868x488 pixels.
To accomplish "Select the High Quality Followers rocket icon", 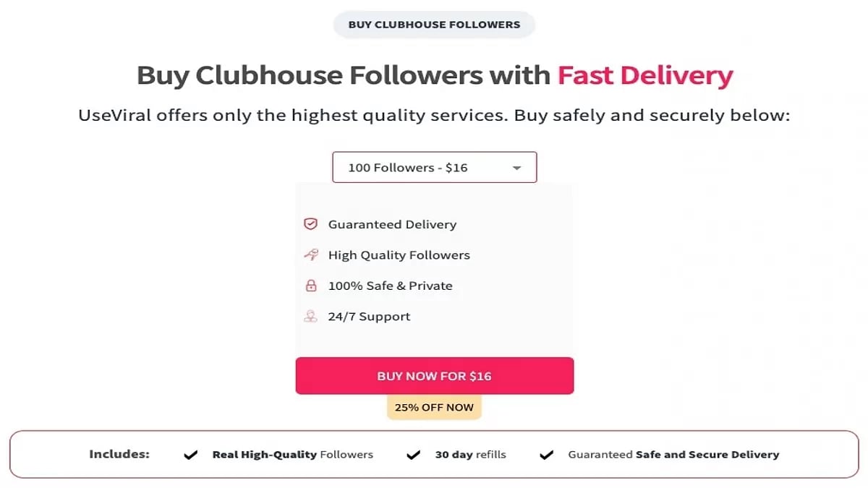I will (x=310, y=254).
